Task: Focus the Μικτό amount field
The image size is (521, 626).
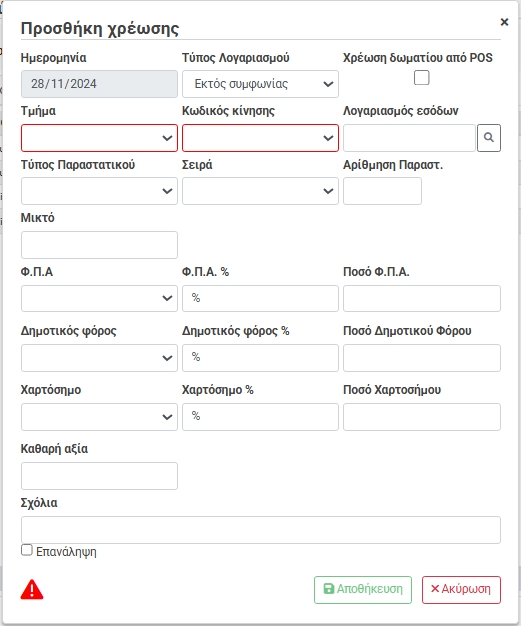Action: tap(99, 245)
